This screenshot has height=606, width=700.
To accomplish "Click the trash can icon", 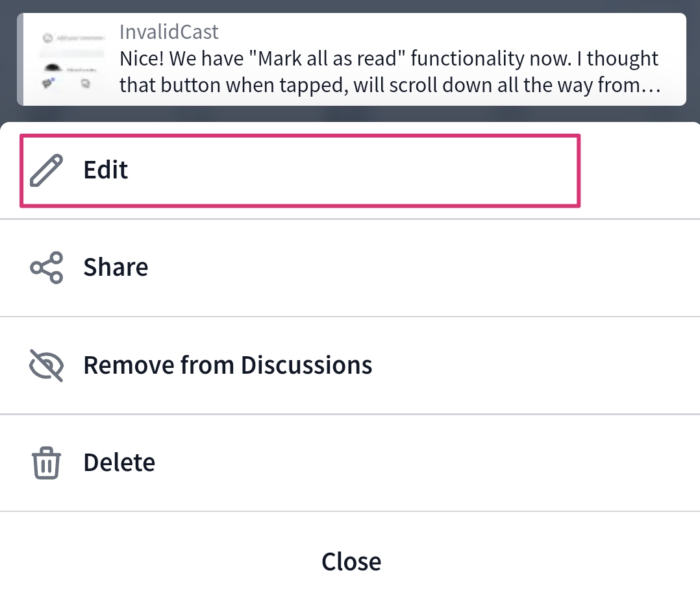I will click(x=47, y=463).
